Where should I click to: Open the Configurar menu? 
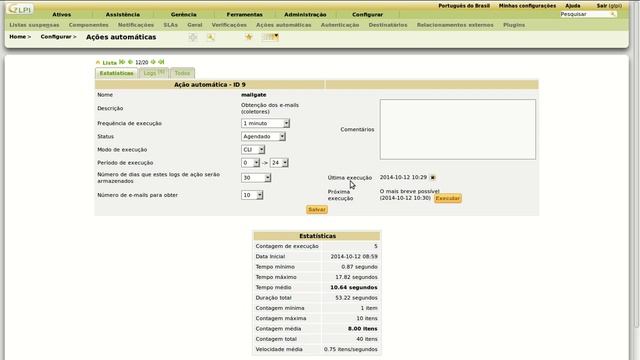point(367,14)
